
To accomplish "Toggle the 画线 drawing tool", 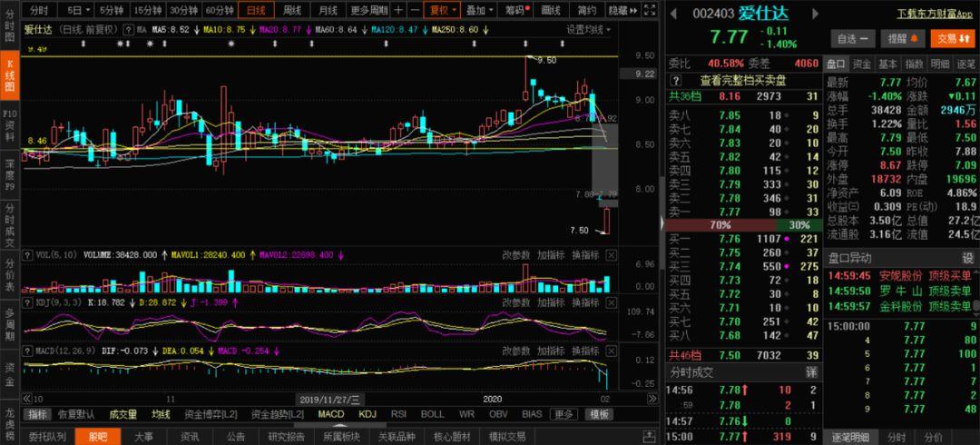I will click(552, 10).
